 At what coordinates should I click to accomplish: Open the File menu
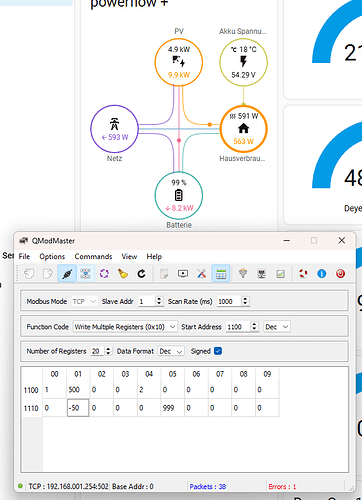pyautogui.click(x=24, y=256)
